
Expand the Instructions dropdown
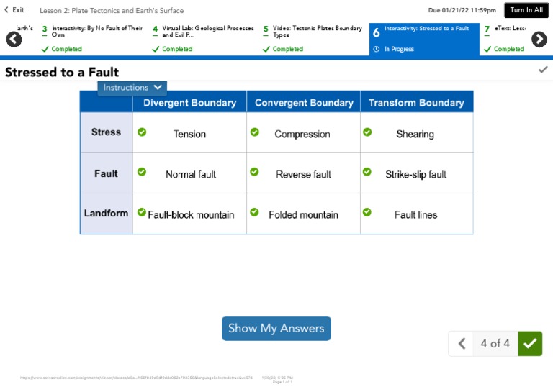pos(132,88)
